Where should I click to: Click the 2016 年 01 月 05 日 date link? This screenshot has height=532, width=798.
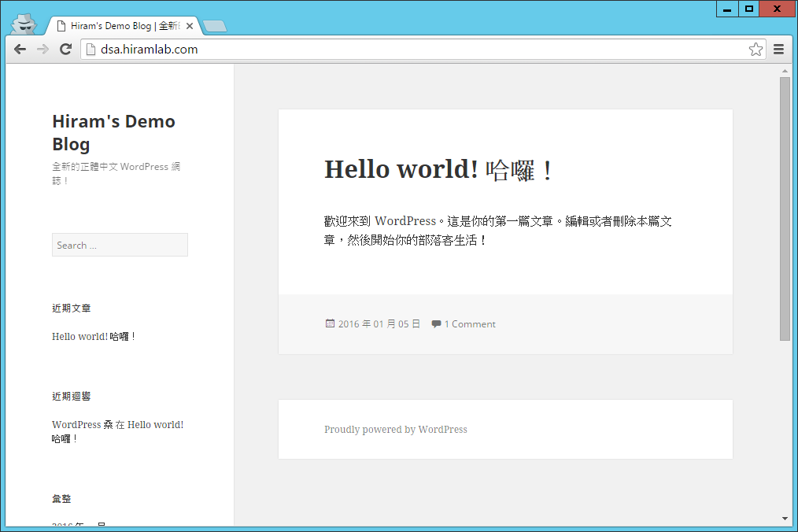point(379,323)
